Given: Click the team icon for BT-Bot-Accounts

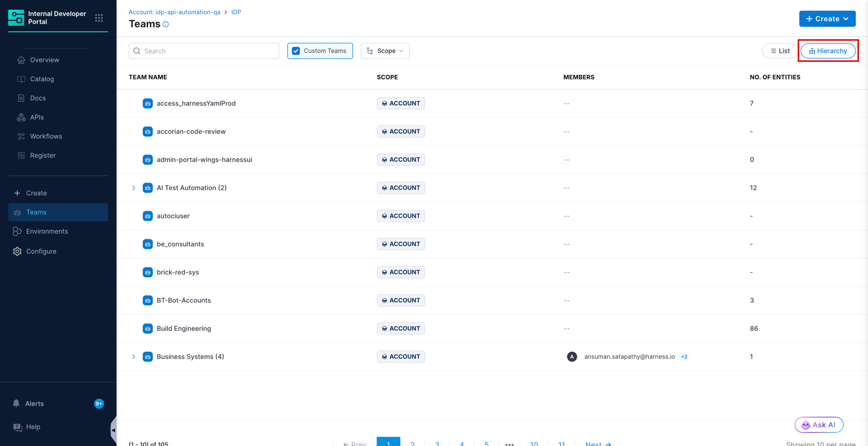Looking at the screenshot, I should (148, 301).
